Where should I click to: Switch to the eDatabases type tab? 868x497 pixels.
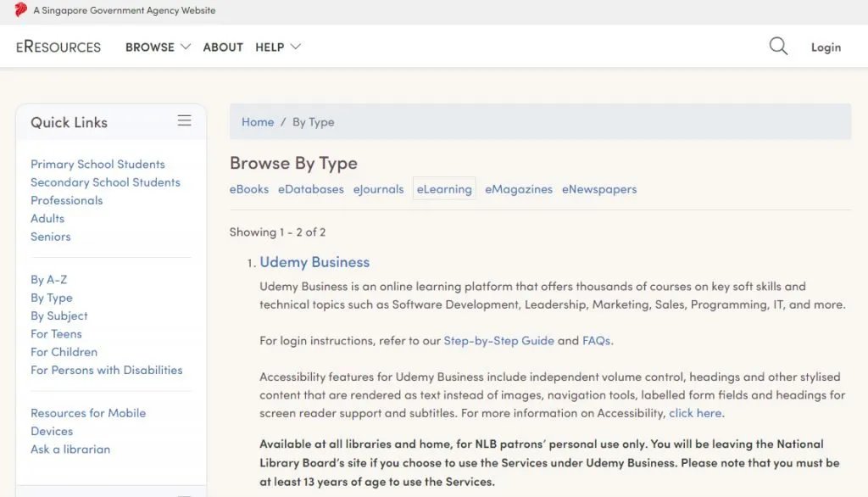click(310, 189)
